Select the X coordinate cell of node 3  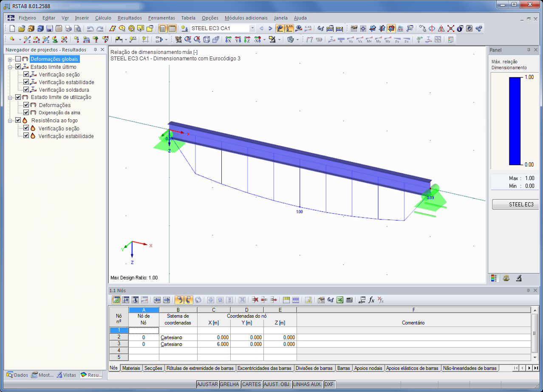tap(214, 344)
